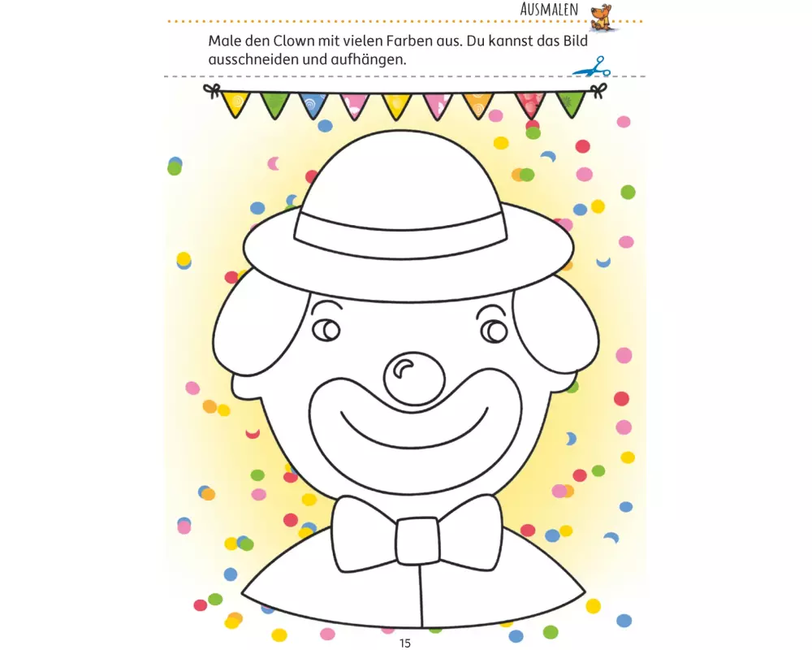Click the page number 15
812x650 pixels.
pyautogui.click(x=405, y=643)
